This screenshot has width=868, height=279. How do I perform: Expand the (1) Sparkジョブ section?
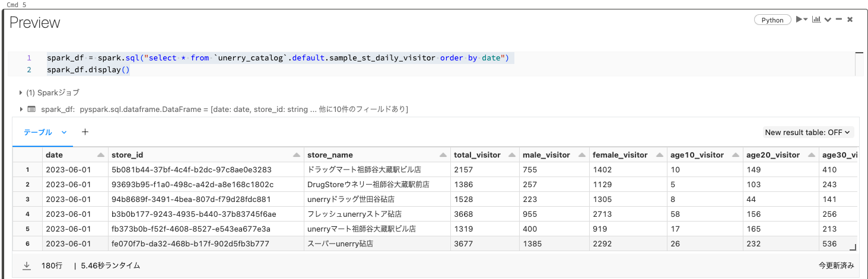22,93
